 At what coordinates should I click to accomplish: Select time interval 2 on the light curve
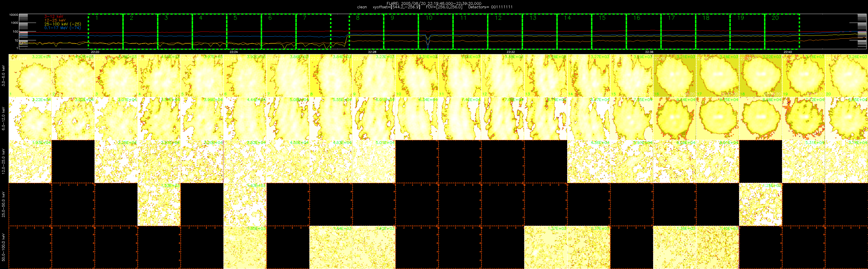click(x=140, y=32)
